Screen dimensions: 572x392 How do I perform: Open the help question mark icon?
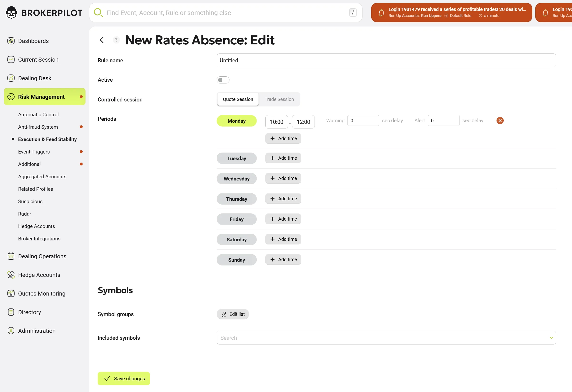tap(116, 40)
